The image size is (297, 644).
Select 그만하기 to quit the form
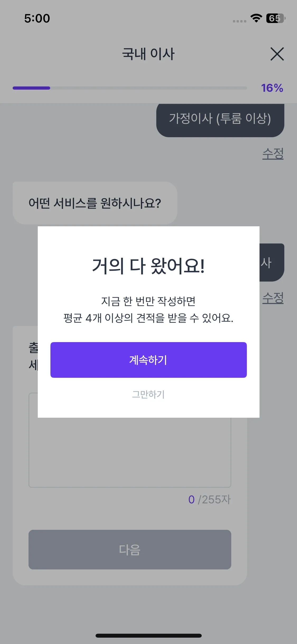148,395
